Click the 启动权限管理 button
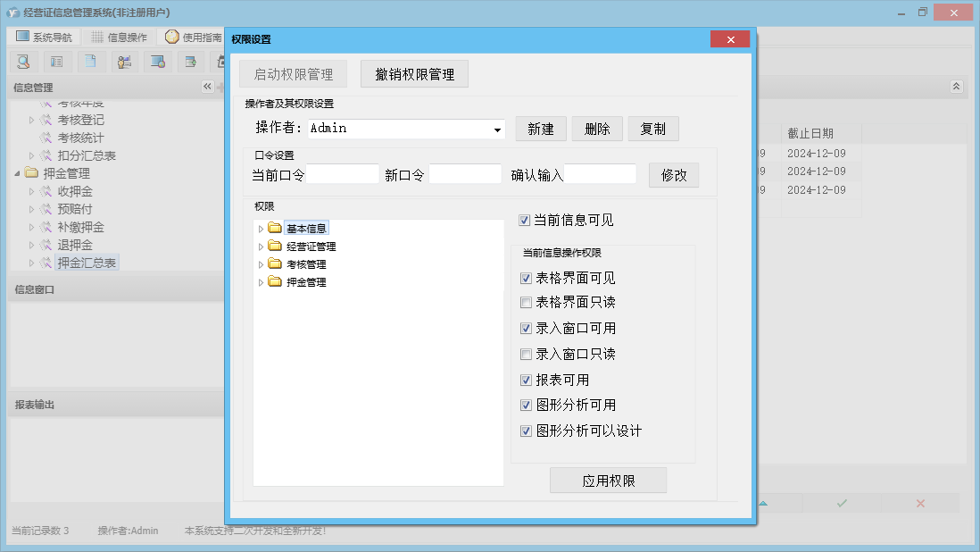Viewport: 980px width, 552px height. (293, 74)
